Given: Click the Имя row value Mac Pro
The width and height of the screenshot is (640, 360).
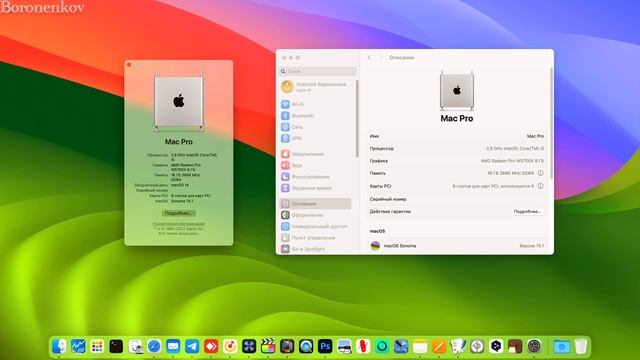Looking at the screenshot, I should (x=535, y=136).
